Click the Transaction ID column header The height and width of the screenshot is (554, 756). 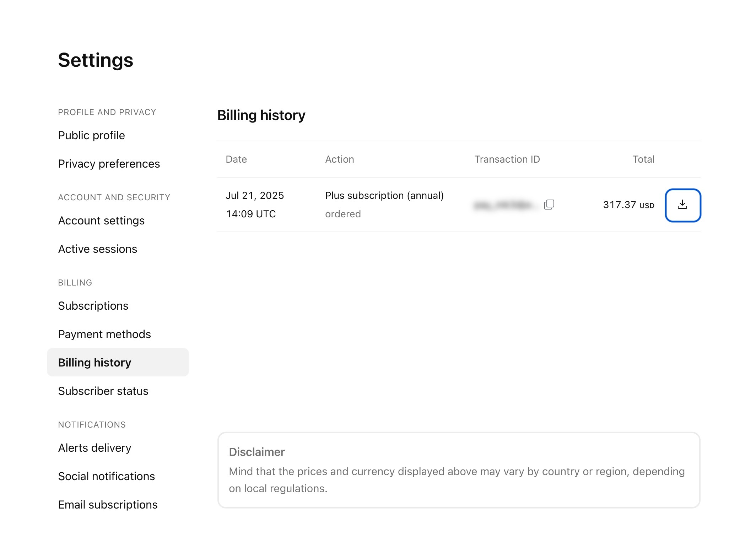507,159
